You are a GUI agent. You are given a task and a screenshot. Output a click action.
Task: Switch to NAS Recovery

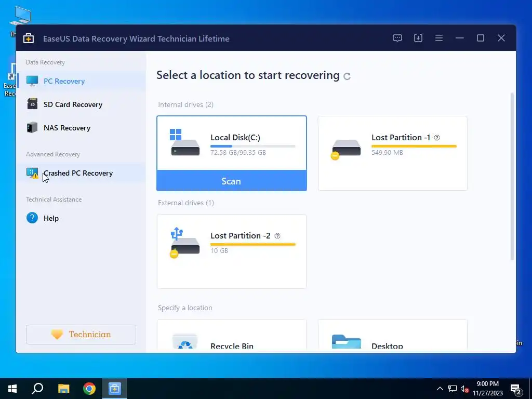tap(81, 128)
